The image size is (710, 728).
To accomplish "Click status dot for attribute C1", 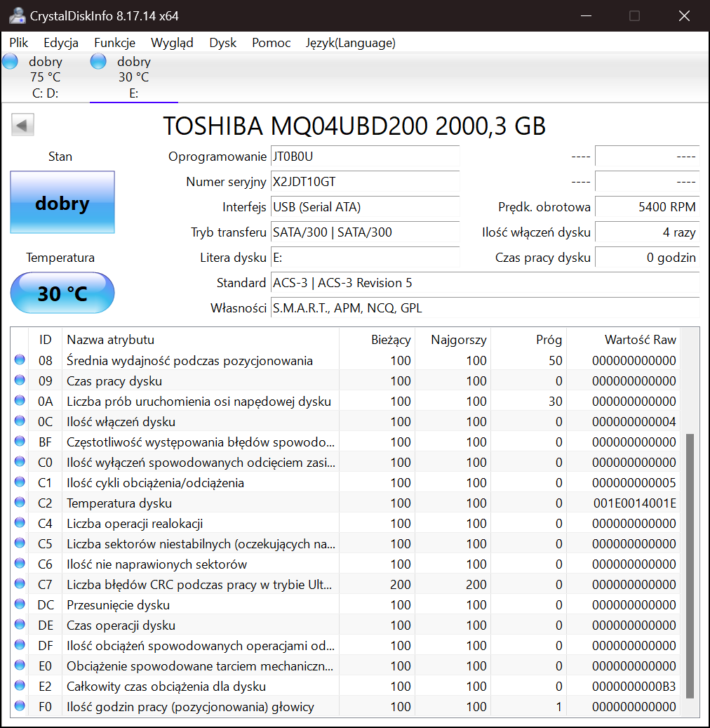I will [x=20, y=482].
